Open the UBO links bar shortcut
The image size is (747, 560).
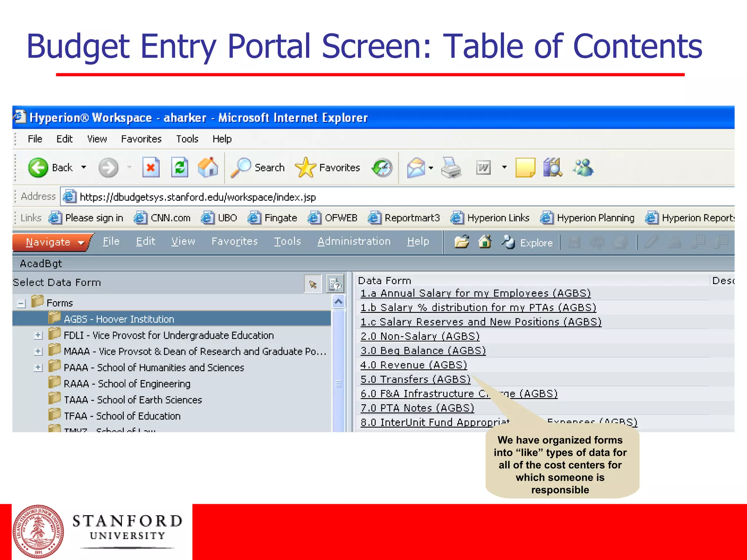pyautogui.click(x=219, y=218)
